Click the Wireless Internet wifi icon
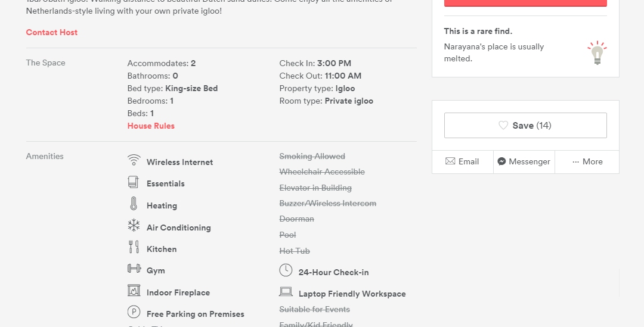 coord(134,160)
